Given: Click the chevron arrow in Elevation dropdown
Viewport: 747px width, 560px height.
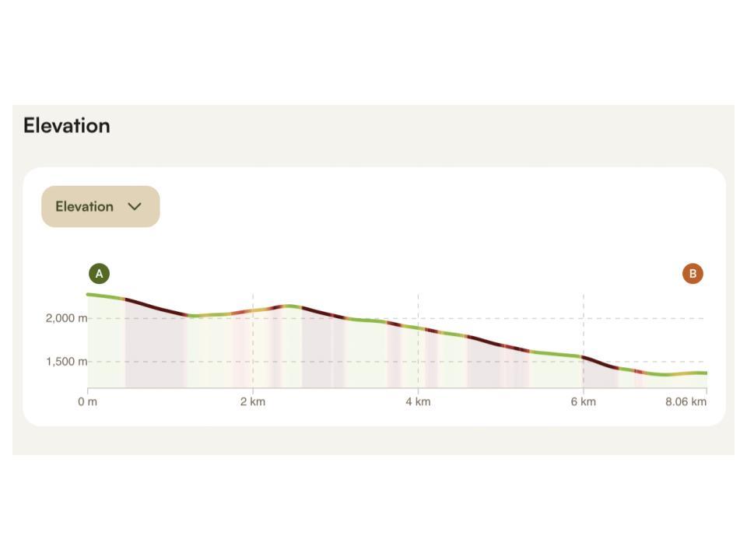Looking at the screenshot, I should pos(135,207).
